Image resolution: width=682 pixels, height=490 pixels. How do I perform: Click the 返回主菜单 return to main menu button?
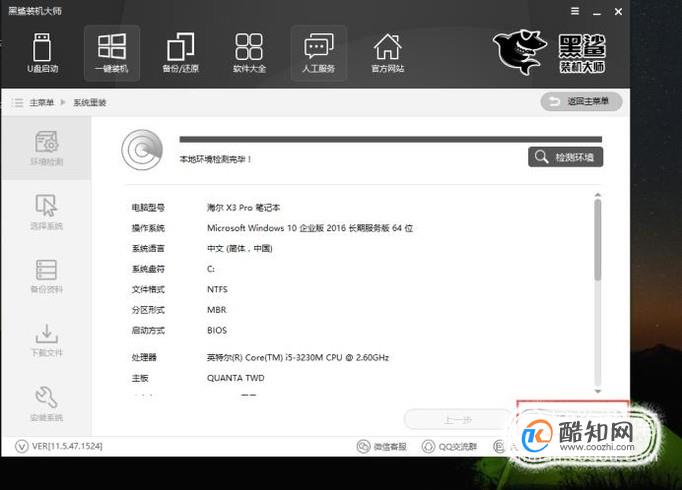click(581, 102)
